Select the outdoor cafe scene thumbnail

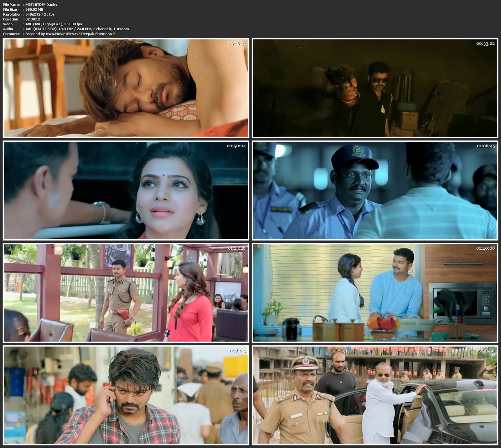(x=126, y=293)
